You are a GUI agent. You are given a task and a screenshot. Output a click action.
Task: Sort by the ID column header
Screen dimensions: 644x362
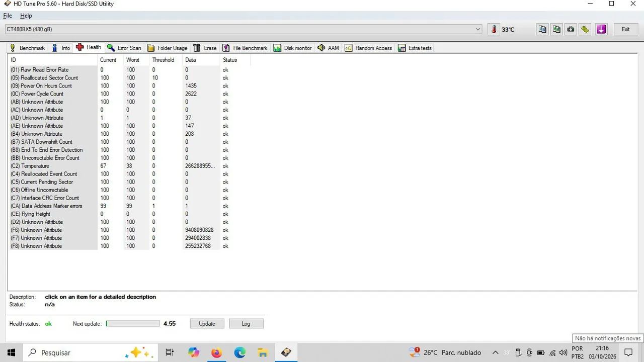click(52, 60)
